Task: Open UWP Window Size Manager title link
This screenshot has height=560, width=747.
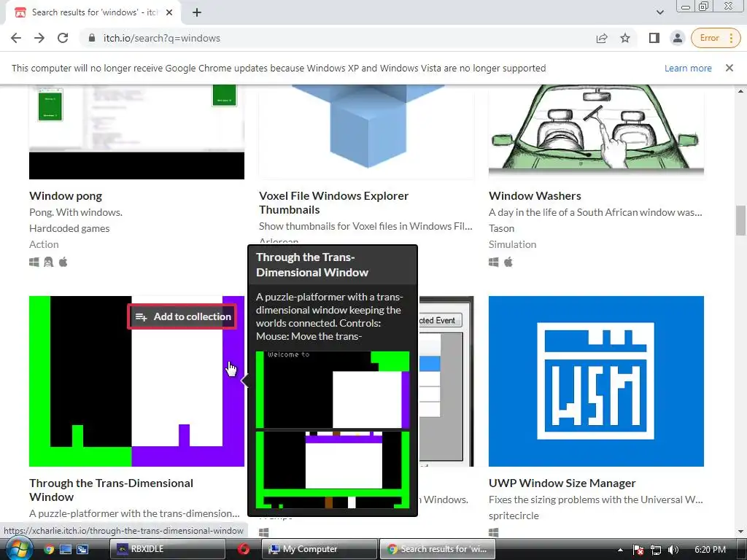Action: point(562,483)
